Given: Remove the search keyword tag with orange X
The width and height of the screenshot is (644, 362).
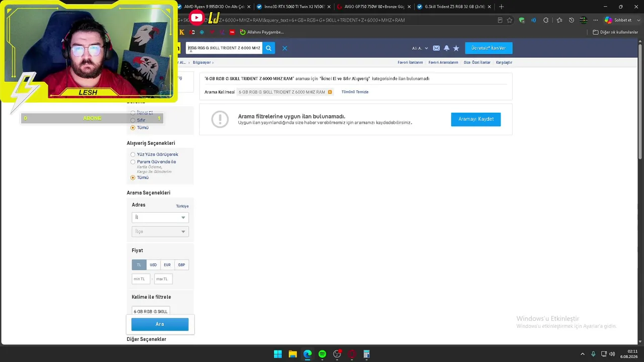Looking at the screenshot, I should pos(330,92).
